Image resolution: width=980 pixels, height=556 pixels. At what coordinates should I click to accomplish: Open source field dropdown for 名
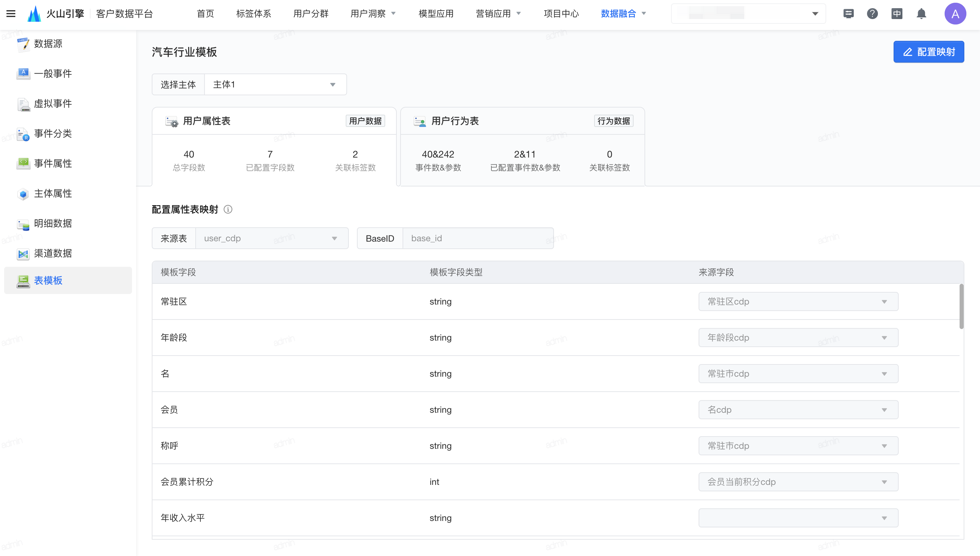pyautogui.click(x=798, y=374)
